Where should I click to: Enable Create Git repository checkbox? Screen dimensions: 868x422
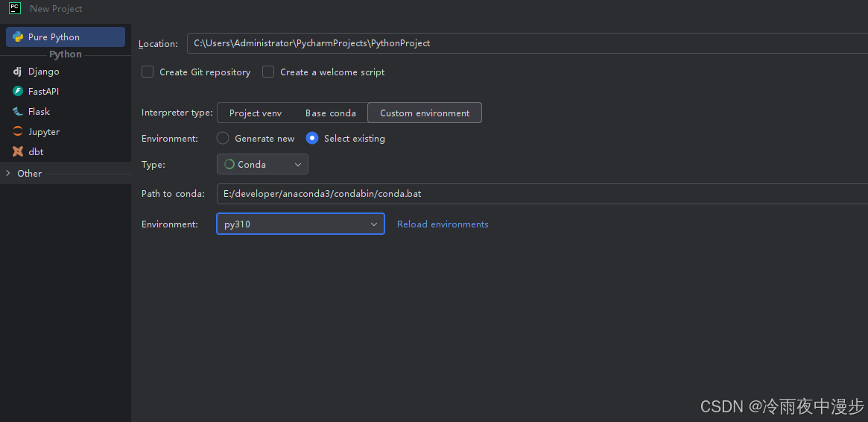pos(148,72)
